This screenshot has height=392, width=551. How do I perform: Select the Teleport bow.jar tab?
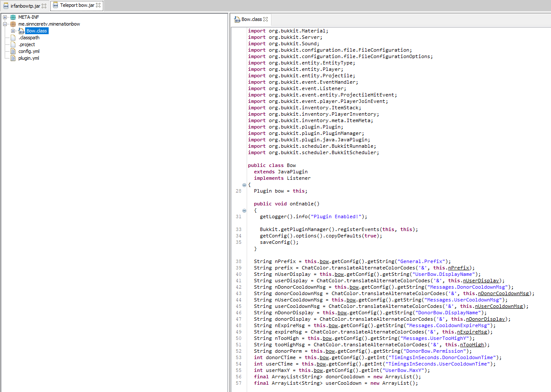[x=76, y=5]
